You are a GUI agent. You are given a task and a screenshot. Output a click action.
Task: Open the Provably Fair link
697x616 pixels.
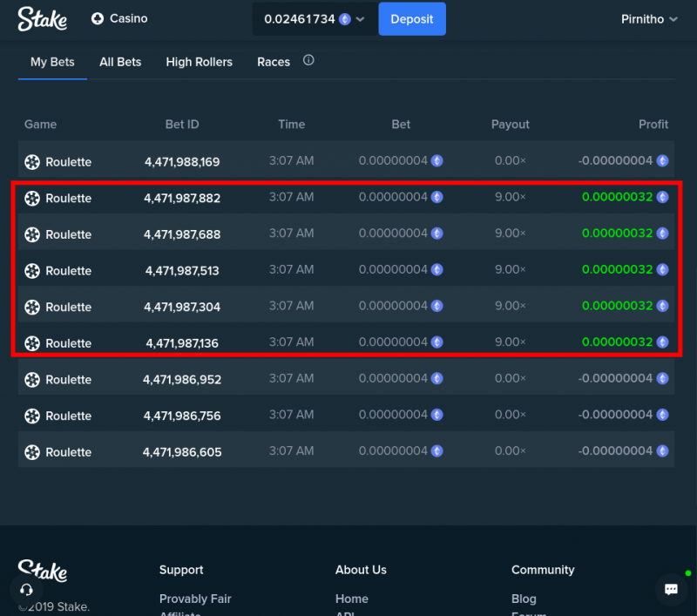[195, 599]
